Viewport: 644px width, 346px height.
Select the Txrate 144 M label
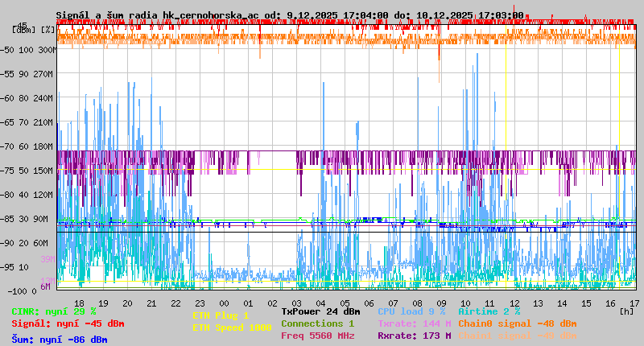pos(414,323)
